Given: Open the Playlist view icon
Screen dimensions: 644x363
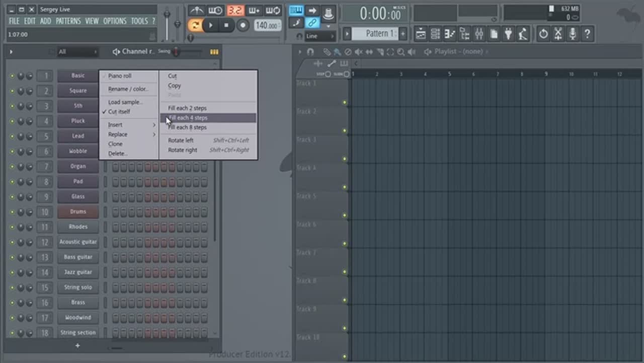Looking at the screenshot, I should pyautogui.click(x=421, y=34).
